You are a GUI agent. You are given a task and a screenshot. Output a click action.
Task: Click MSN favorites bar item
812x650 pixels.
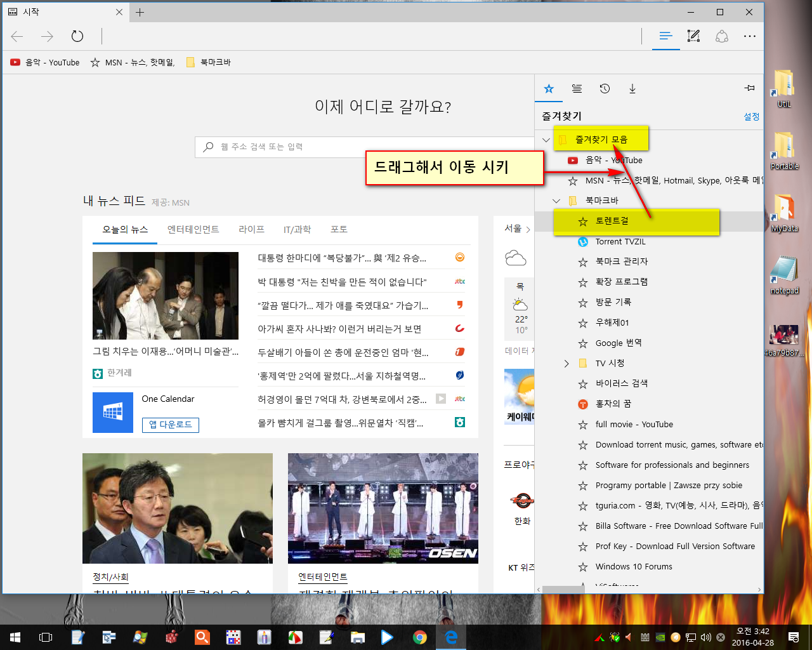pos(133,62)
